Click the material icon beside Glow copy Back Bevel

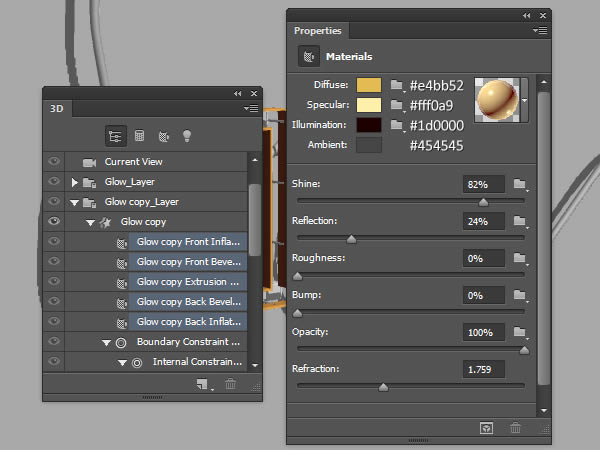coord(122,303)
